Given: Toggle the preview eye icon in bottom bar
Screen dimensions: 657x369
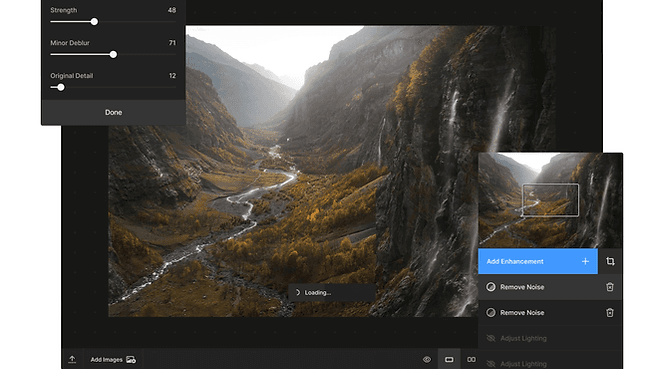Looking at the screenshot, I should (x=427, y=359).
